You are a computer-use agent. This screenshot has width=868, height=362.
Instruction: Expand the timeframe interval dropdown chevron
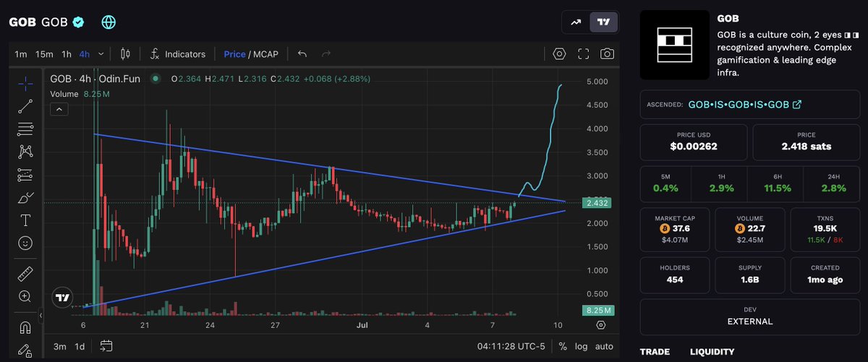[101, 54]
